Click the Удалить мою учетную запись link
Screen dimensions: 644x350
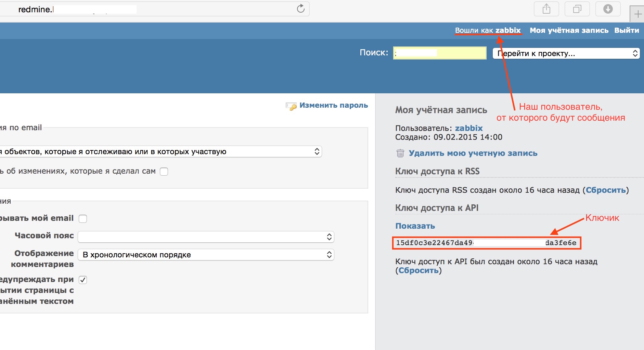(473, 153)
